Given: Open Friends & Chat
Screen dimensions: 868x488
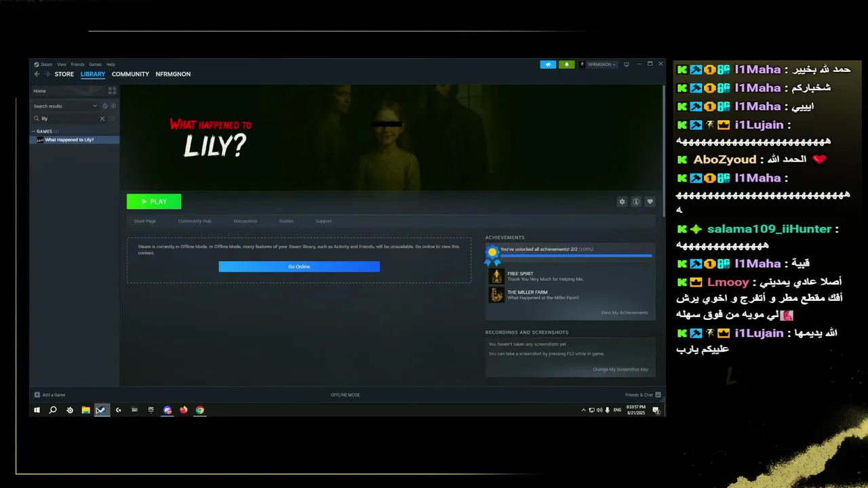Looking at the screenshot, I should pos(642,394).
